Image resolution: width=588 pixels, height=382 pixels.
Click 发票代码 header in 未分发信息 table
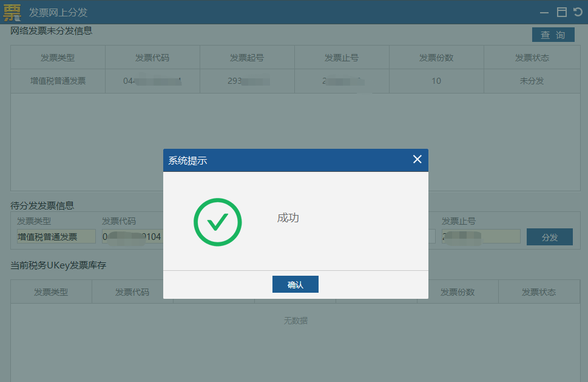pos(152,58)
